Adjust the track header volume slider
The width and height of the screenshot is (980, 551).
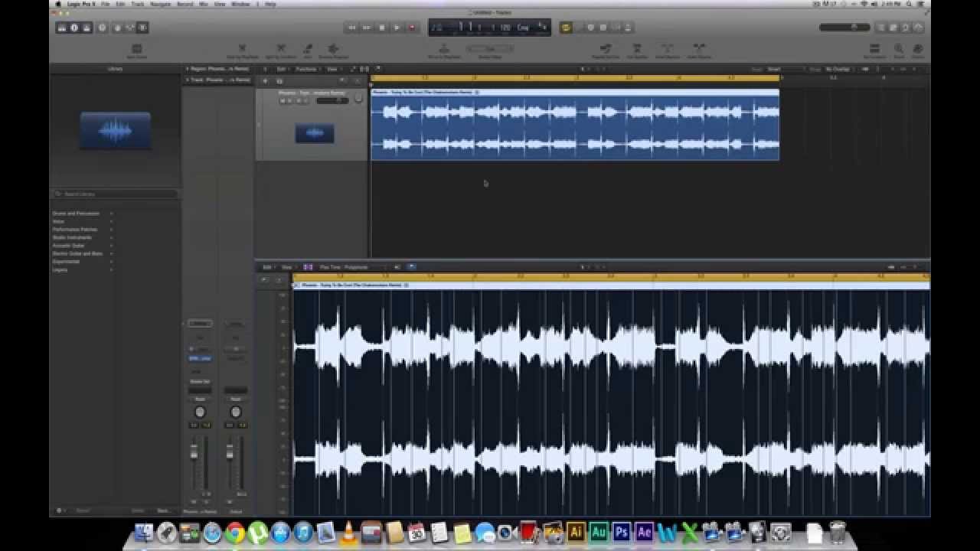(x=332, y=100)
